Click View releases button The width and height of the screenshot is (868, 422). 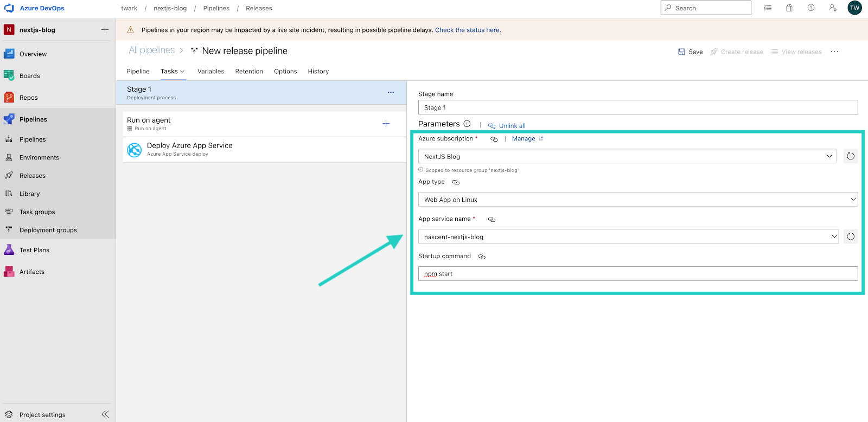click(796, 52)
